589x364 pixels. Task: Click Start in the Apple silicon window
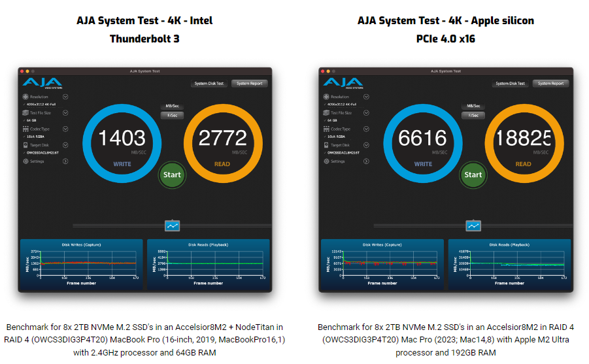(473, 174)
